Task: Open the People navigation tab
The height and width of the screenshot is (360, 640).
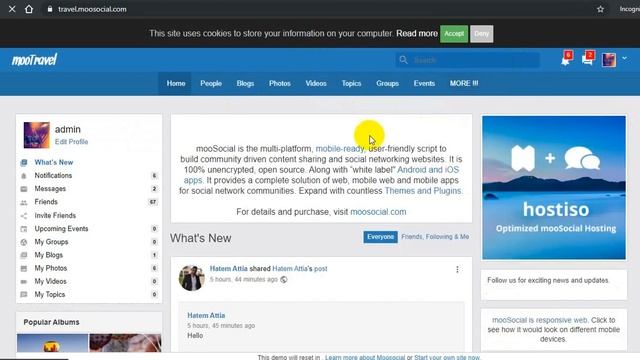Action: 211,83
